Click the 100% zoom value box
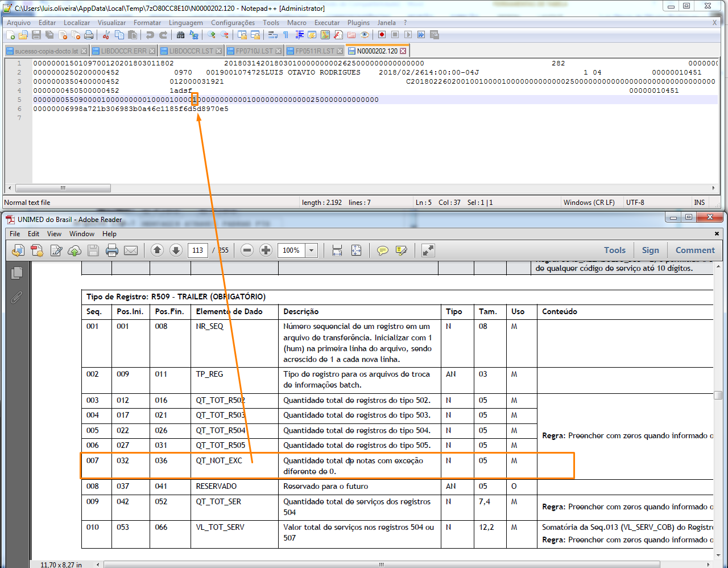728x568 pixels. click(291, 250)
